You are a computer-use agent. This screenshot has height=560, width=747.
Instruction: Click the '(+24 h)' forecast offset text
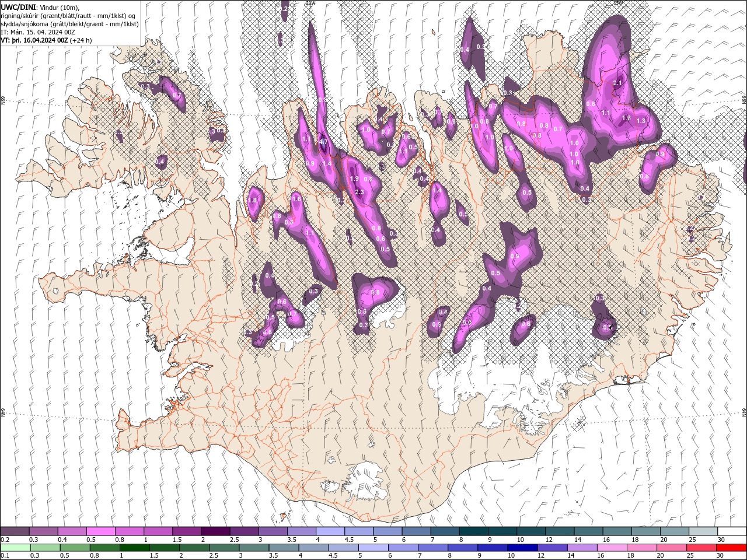coord(81,40)
